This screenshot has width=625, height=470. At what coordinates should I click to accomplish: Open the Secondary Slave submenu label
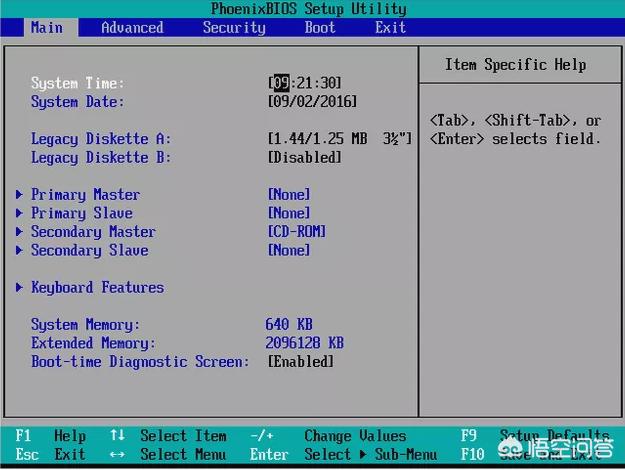tap(90, 251)
